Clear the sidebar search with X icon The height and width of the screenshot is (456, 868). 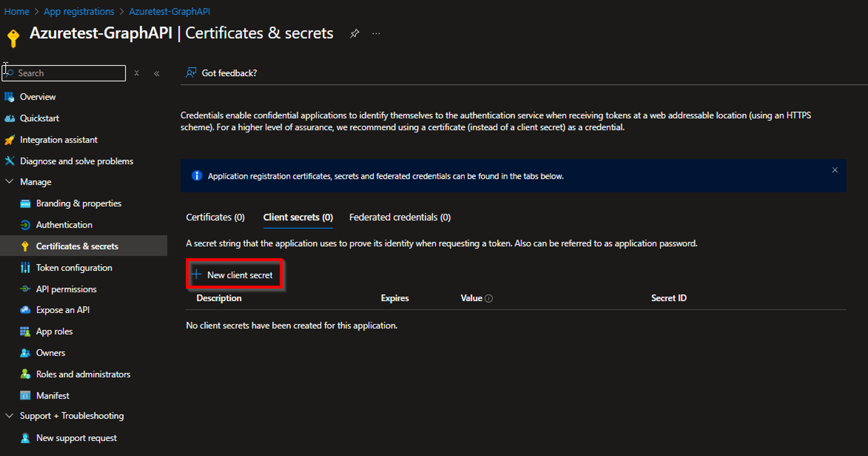click(x=137, y=73)
